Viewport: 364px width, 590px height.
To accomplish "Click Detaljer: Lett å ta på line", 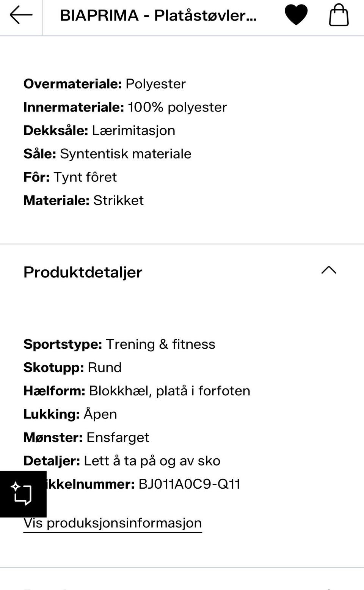I will coord(122,461).
